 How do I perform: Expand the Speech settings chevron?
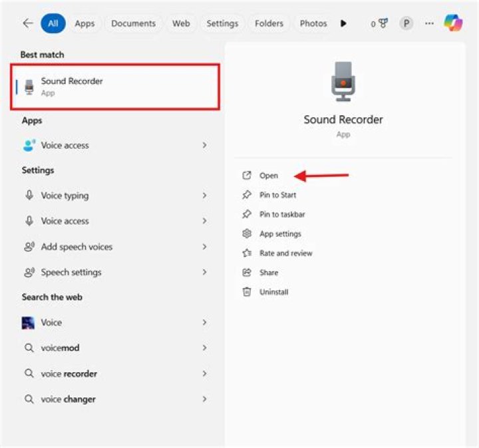pos(205,272)
